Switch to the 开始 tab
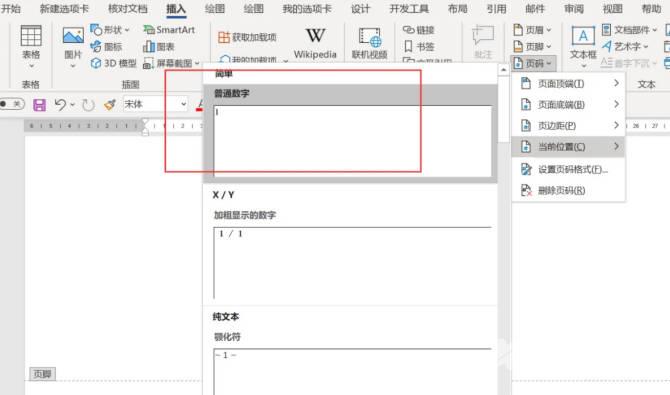670x395 pixels. coord(11,9)
